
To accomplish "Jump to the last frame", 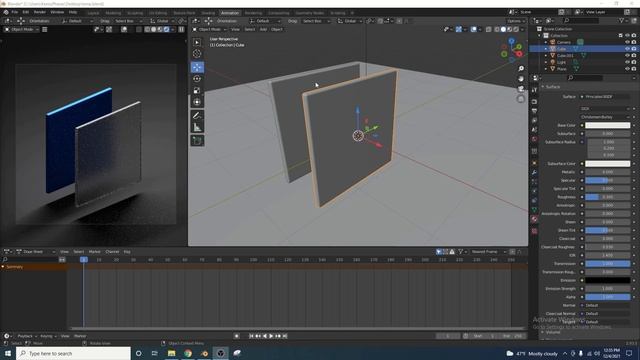I will [x=285, y=336].
